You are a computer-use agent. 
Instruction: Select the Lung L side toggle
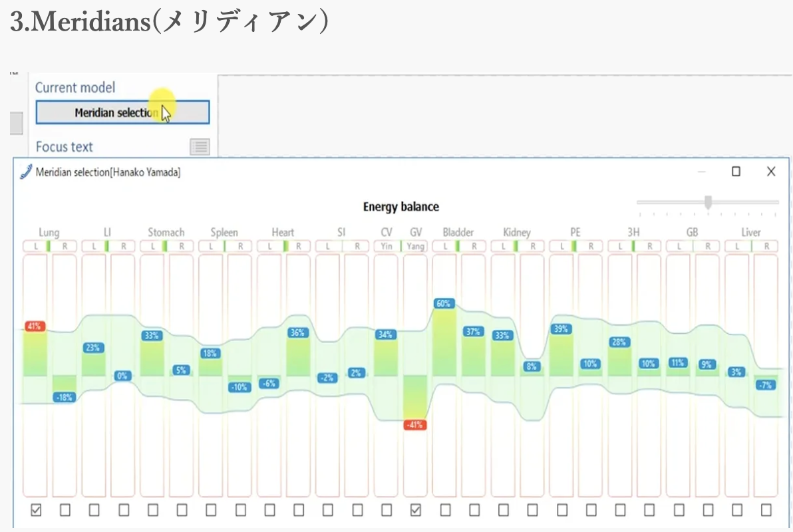(x=35, y=246)
